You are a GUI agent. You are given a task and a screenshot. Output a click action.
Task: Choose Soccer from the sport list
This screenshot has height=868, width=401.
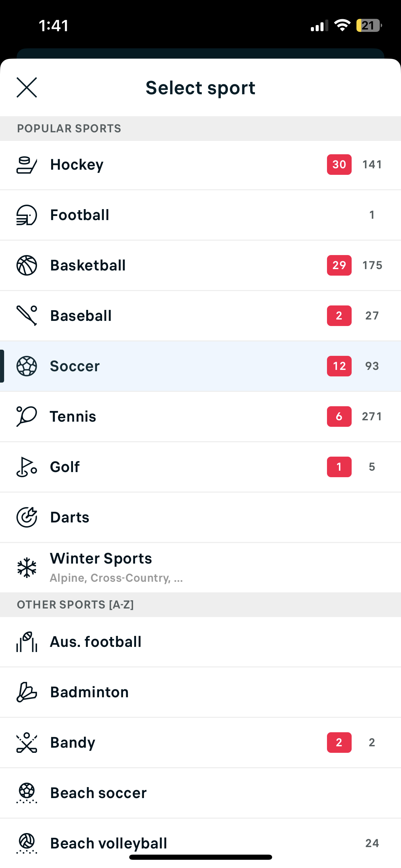pyautogui.click(x=75, y=366)
